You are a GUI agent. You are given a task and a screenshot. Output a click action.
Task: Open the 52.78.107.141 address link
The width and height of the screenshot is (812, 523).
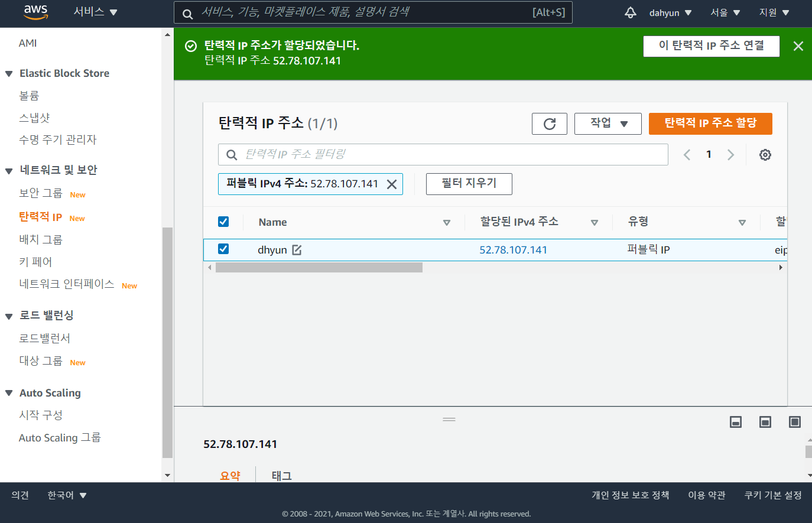coord(513,250)
